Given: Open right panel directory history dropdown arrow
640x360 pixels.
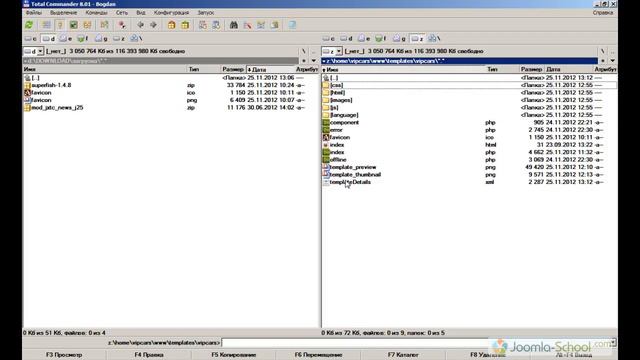Looking at the screenshot, I should tap(612, 61).
